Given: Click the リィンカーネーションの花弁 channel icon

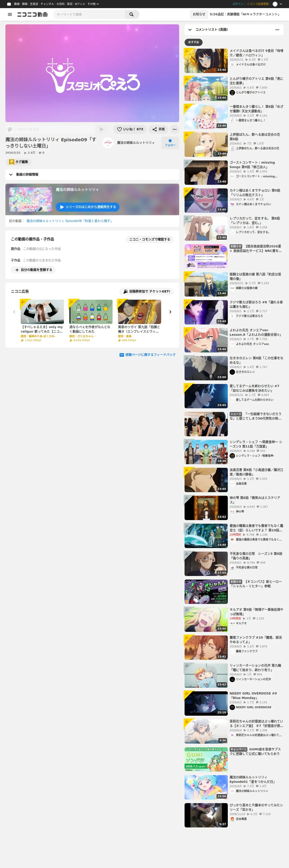Looking at the screenshot, I should [232, 679].
